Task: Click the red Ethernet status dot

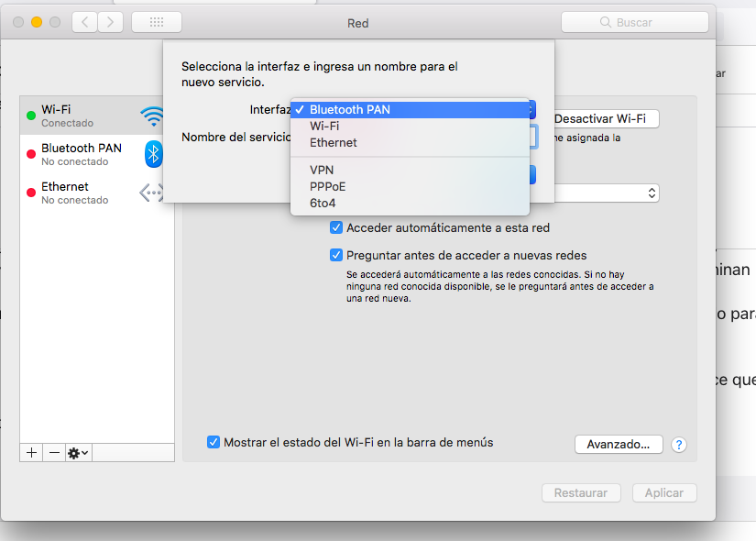Action: pyautogui.click(x=31, y=193)
